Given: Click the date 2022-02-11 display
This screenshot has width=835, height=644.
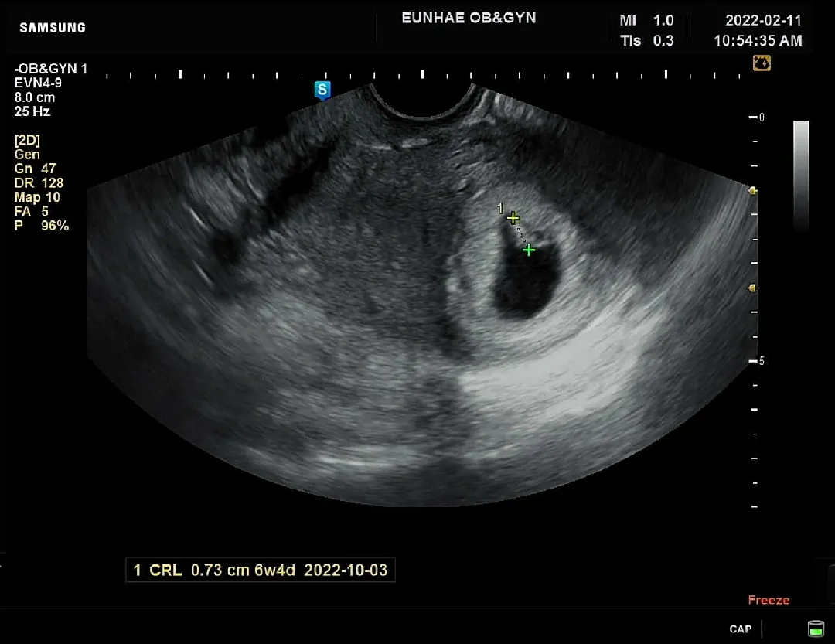Looking at the screenshot, I should tap(763, 20).
